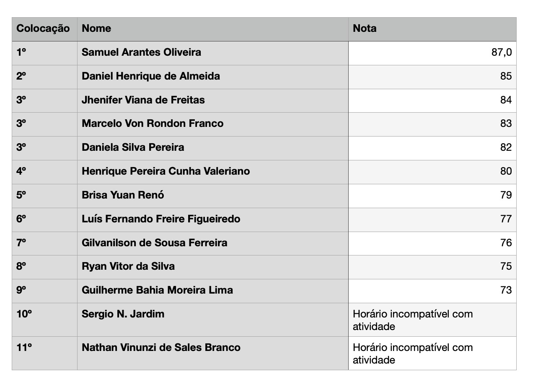Screen dimensions: 533x392
Task: Select the Sergio N. Jardim cell
Action: click(123, 314)
